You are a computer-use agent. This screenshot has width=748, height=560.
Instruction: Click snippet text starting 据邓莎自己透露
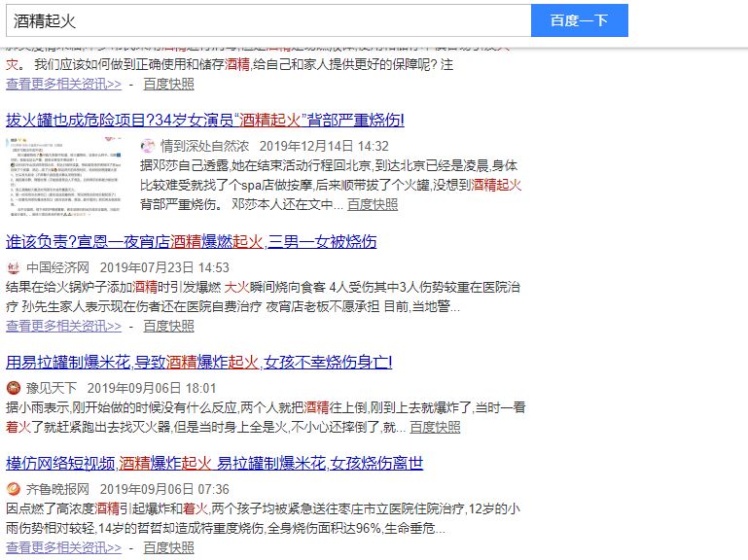(331, 185)
